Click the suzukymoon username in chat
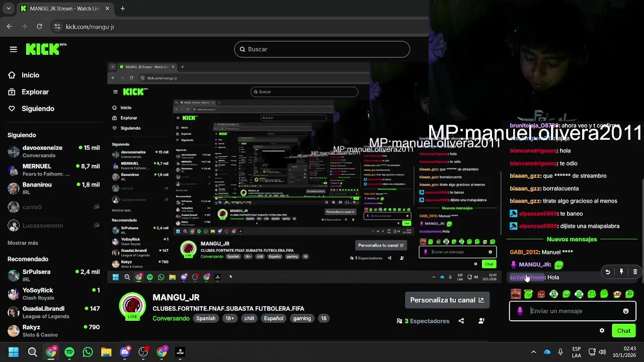 [x=527, y=278]
